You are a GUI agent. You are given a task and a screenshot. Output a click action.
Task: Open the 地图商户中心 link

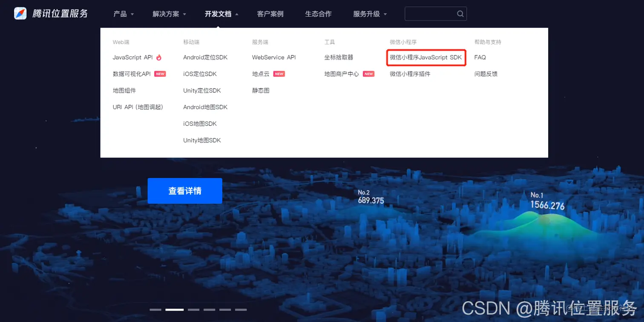click(x=342, y=74)
